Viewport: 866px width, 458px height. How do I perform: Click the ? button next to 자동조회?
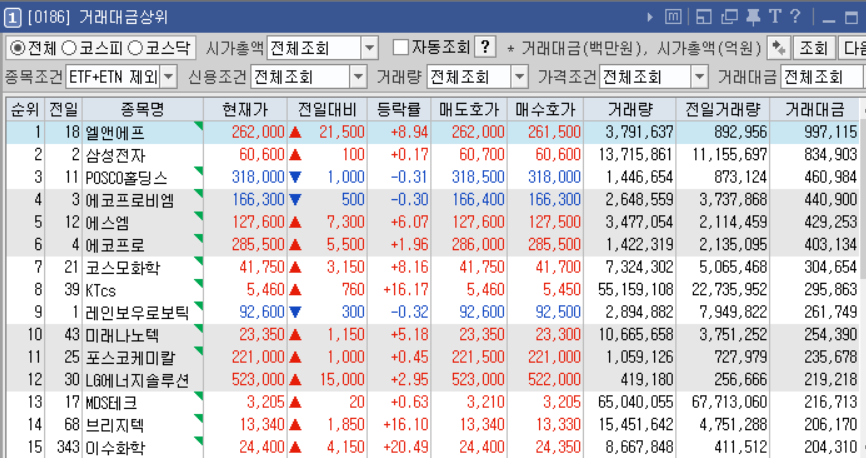485,47
